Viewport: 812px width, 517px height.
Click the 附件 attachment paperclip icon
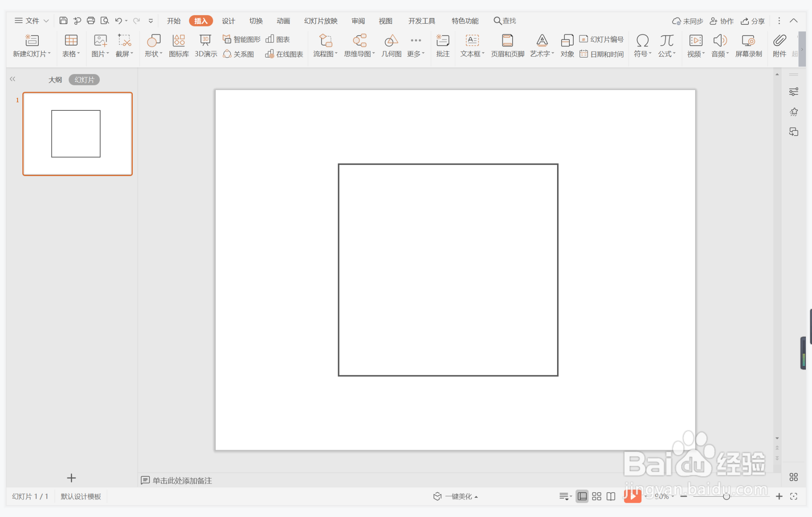pos(779,41)
